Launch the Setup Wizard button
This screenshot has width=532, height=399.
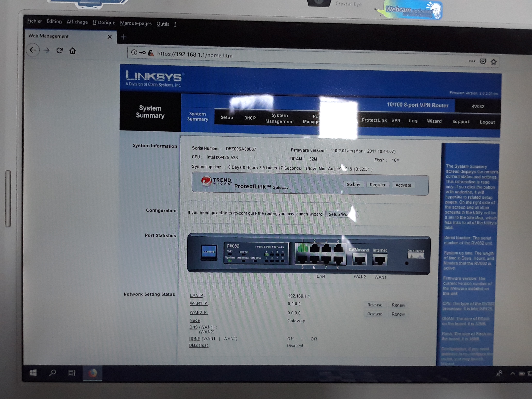pos(341,214)
